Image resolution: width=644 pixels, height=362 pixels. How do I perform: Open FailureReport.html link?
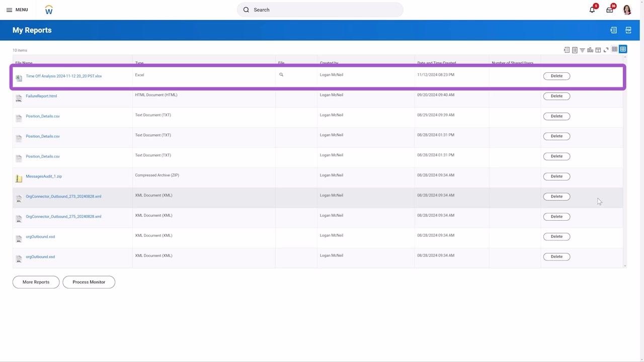pos(41,96)
